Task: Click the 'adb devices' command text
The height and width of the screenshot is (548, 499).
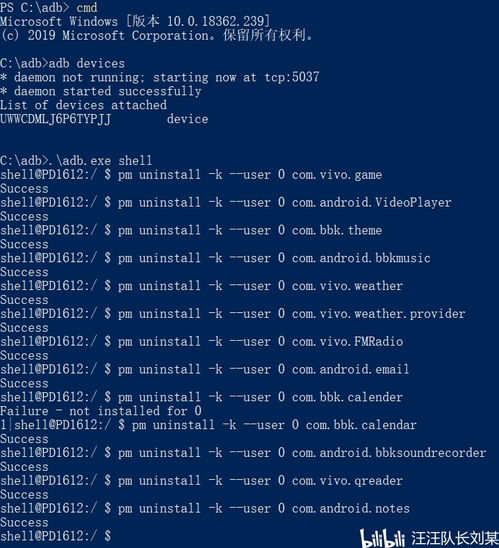Action: pos(87,64)
